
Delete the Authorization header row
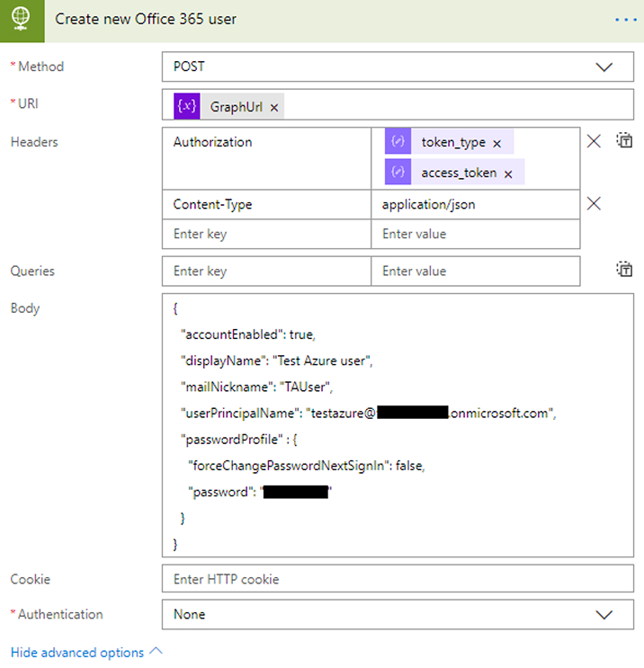point(594,141)
